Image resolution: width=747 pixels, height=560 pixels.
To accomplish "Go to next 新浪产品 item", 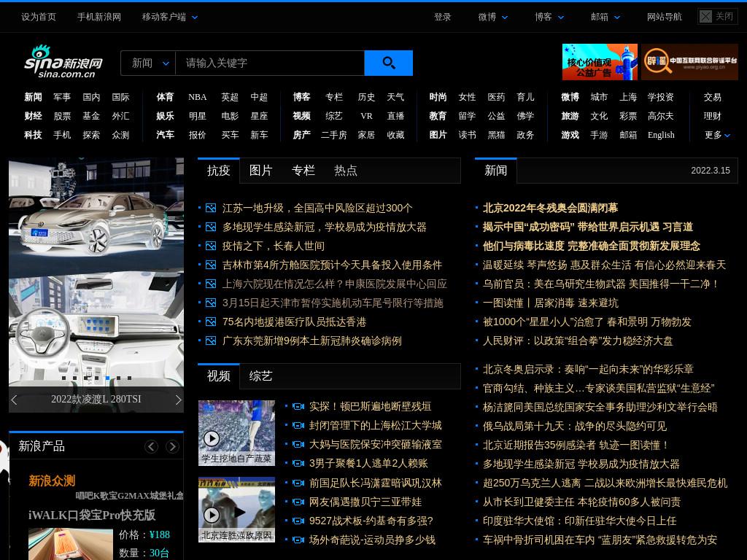I will (172, 447).
